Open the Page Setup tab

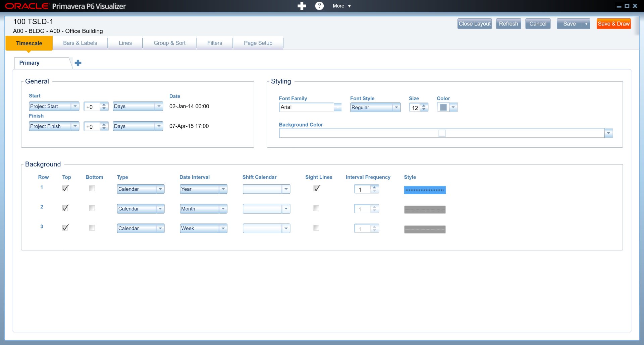tap(258, 43)
